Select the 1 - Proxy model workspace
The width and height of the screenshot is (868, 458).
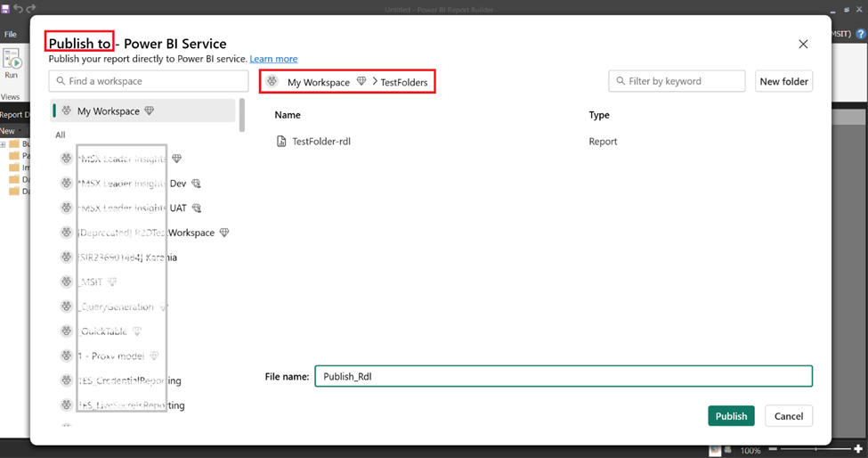point(110,356)
